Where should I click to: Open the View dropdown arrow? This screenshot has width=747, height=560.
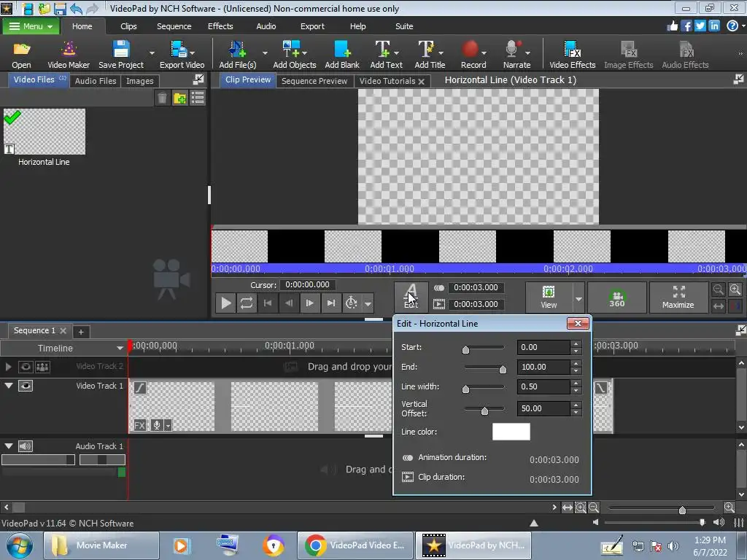tap(578, 299)
